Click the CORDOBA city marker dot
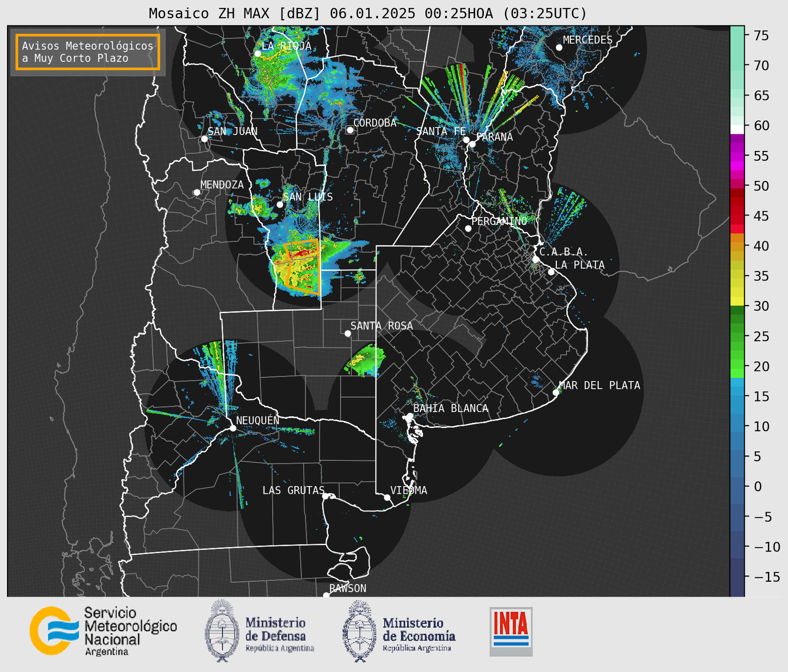 pos(350,130)
